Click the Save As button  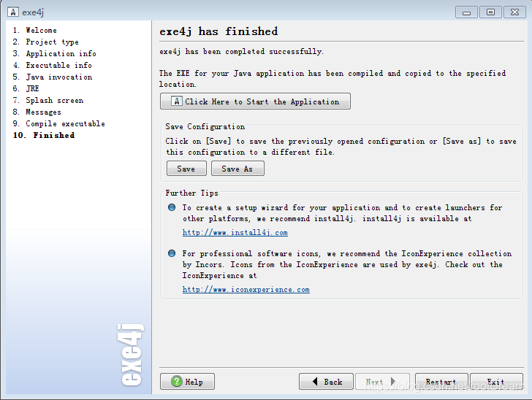click(x=237, y=169)
